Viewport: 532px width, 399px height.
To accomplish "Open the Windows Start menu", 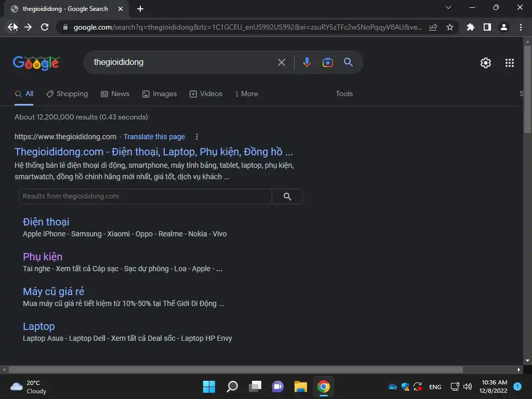I will pos(209,387).
